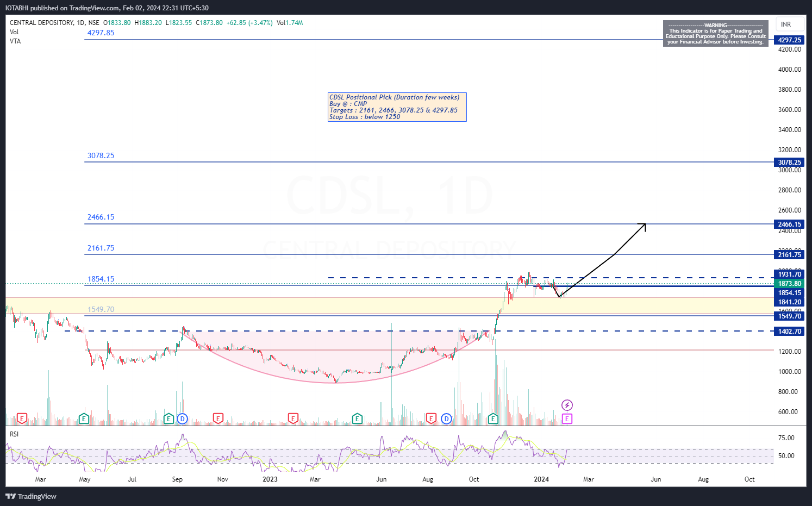Screen dimensions: 812x506
Task: Click the 1854.15 price tag on the right axis
Action: pyautogui.click(x=789, y=293)
